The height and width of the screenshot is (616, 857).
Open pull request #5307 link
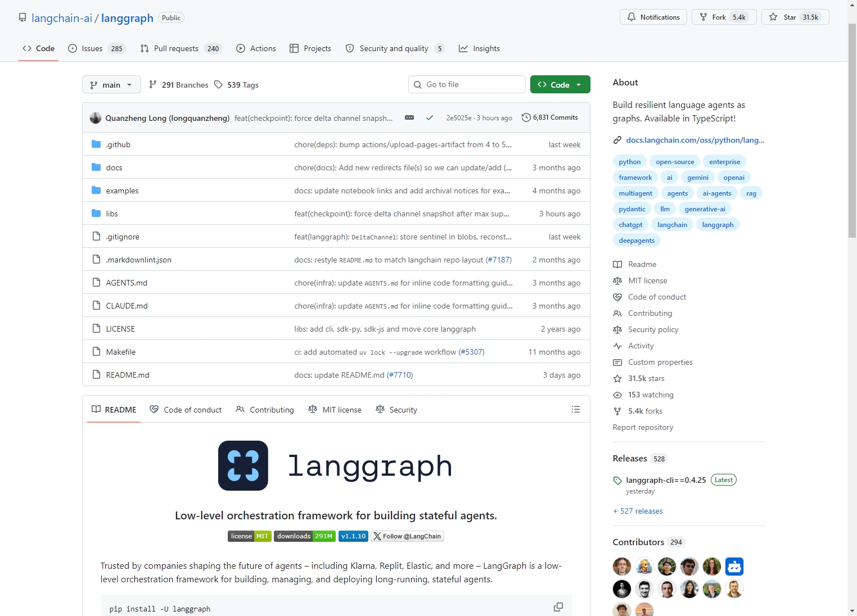pyautogui.click(x=471, y=352)
